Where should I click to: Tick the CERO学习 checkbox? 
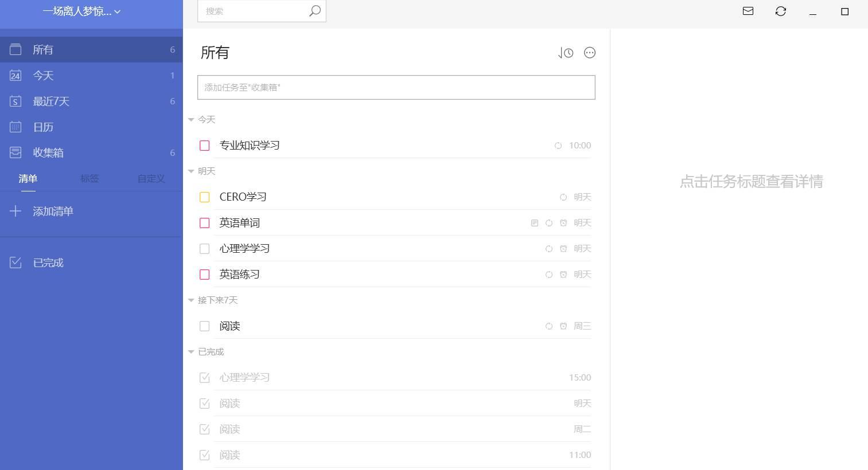pyautogui.click(x=204, y=197)
